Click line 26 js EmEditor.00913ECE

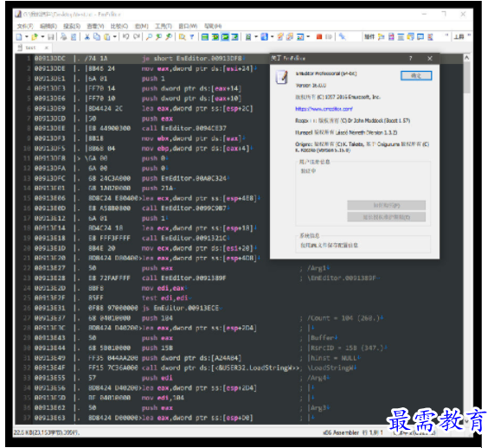[181, 308]
